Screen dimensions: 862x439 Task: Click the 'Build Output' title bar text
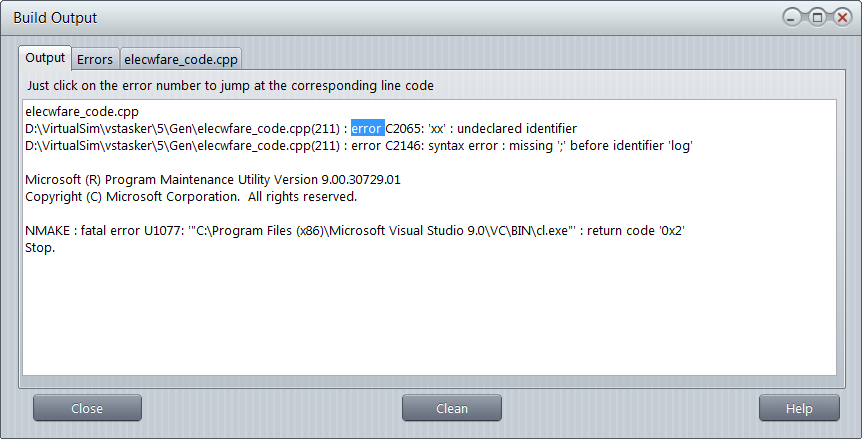pyautogui.click(x=55, y=18)
